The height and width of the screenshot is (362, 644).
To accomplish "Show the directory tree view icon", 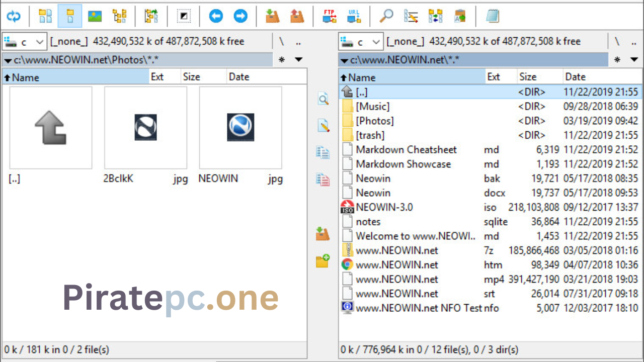I will tap(119, 17).
